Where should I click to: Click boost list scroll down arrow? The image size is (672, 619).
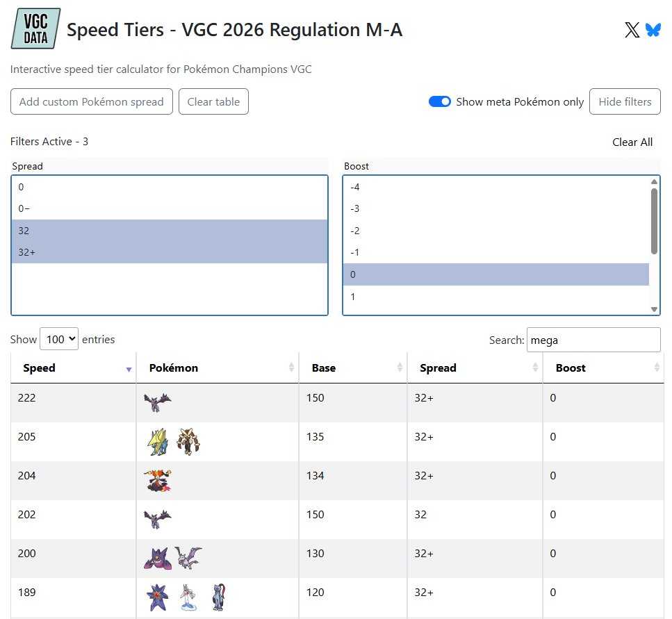click(x=654, y=309)
